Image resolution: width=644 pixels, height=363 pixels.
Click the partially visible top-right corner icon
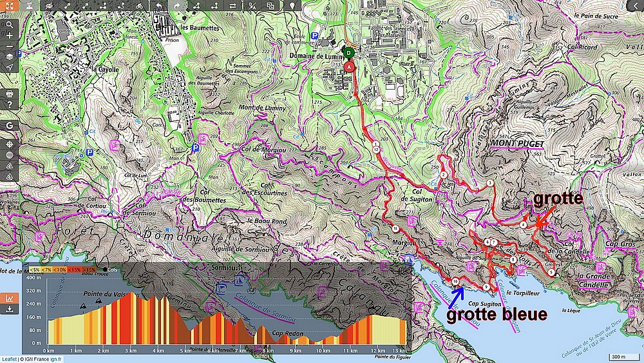pyautogui.click(x=636, y=5)
